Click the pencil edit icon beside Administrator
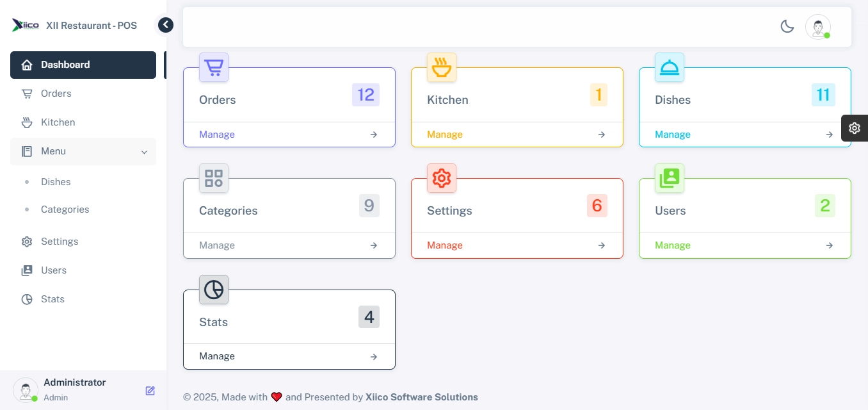The width and height of the screenshot is (868, 410). (x=150, y=391)
